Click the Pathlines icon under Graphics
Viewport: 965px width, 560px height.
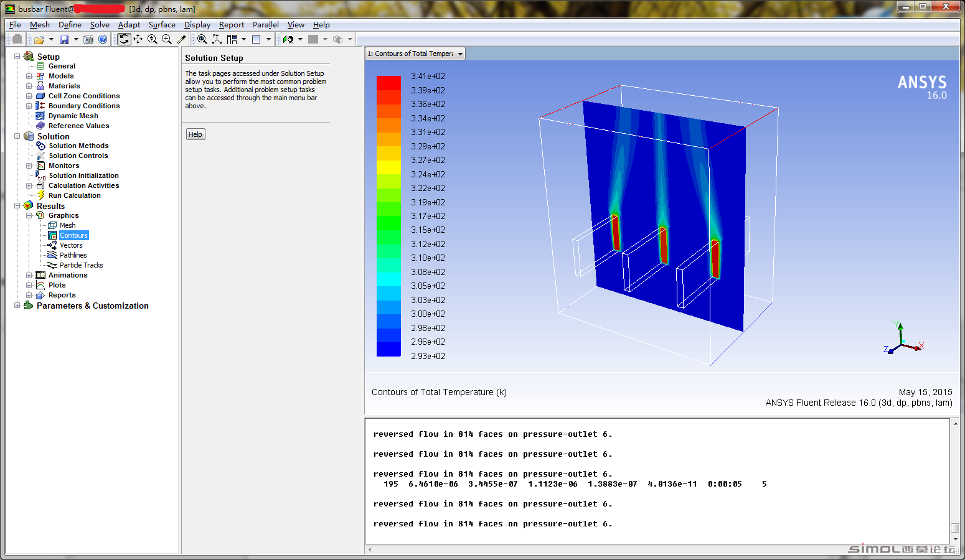point(52,255)
